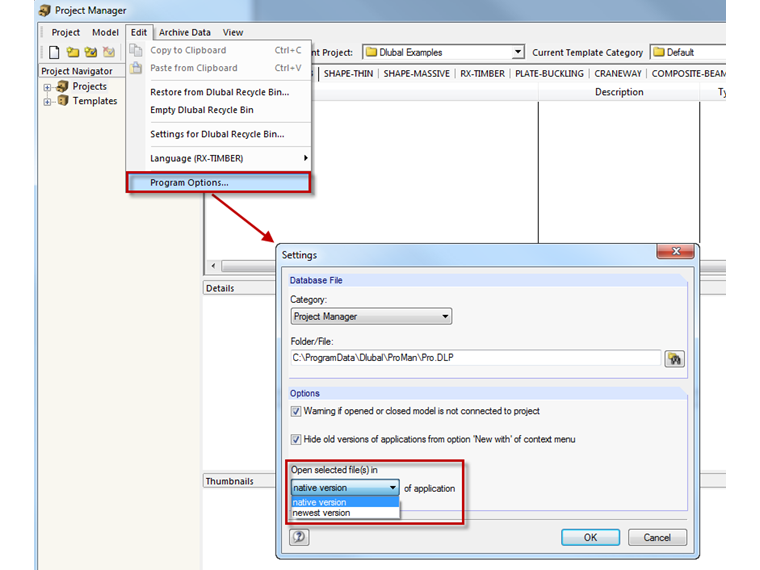Choose Program Options from Edit menu
Image resolution: width=760 pixels, height=570 pixels.
(x=218, y=183)
